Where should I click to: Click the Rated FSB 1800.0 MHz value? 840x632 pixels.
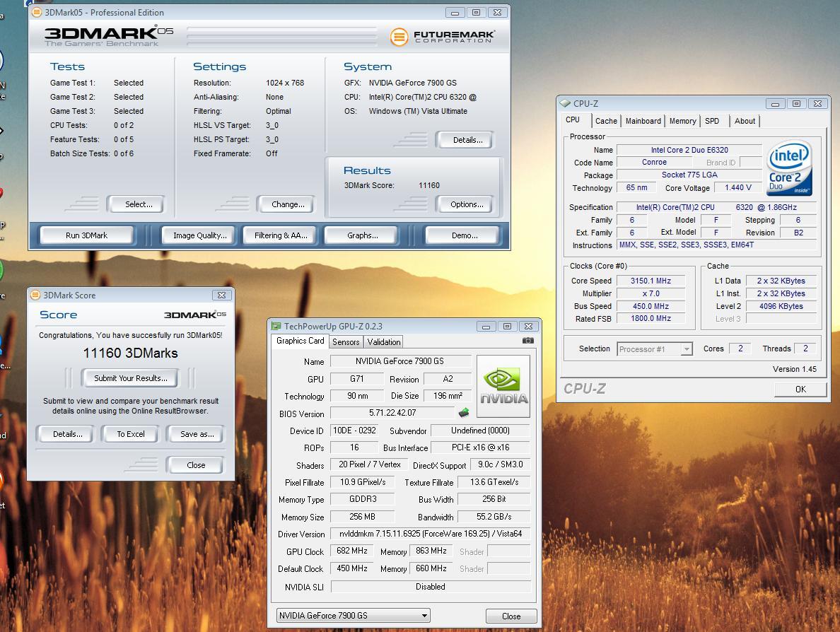[651, 318]
